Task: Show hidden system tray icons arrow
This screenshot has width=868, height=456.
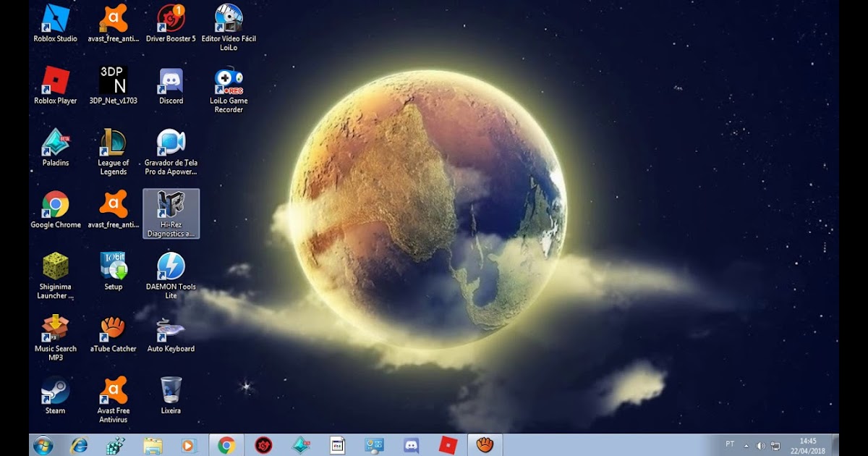Action: pos(746,446)
